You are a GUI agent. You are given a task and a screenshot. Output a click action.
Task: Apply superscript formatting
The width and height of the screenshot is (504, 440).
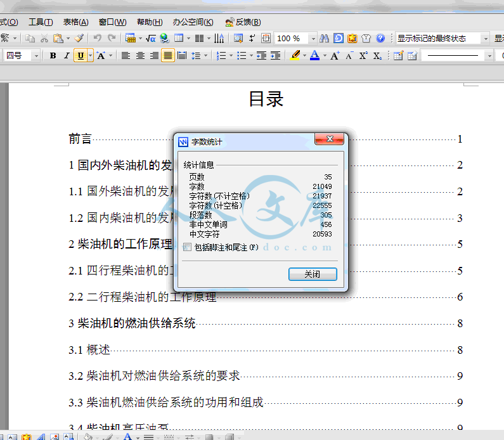(363, 56)
